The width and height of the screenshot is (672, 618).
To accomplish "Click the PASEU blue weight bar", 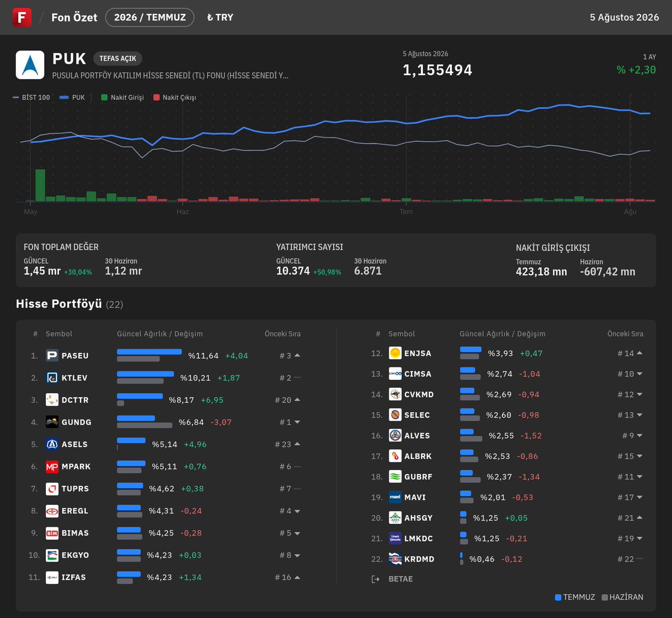I will click(150, 352).
